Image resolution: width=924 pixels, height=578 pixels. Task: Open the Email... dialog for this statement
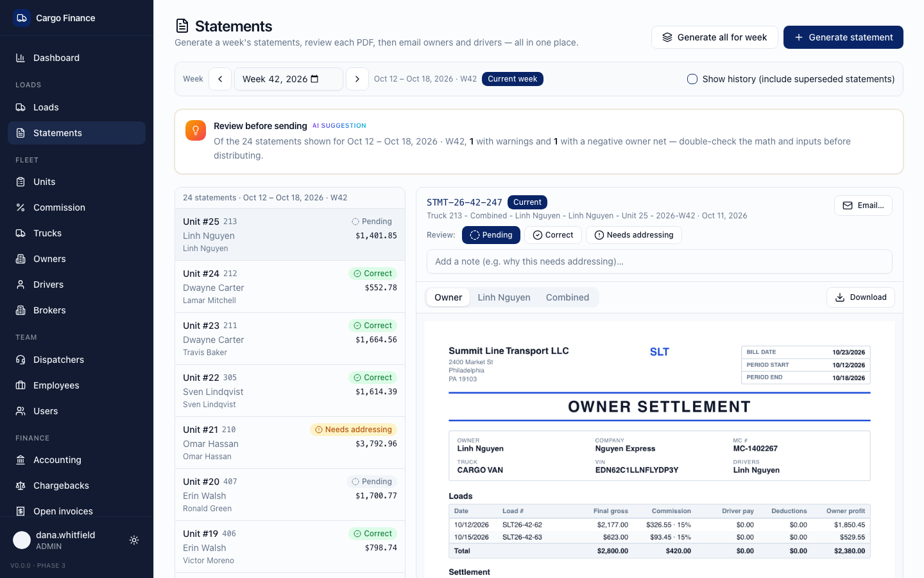coord(863,206)
